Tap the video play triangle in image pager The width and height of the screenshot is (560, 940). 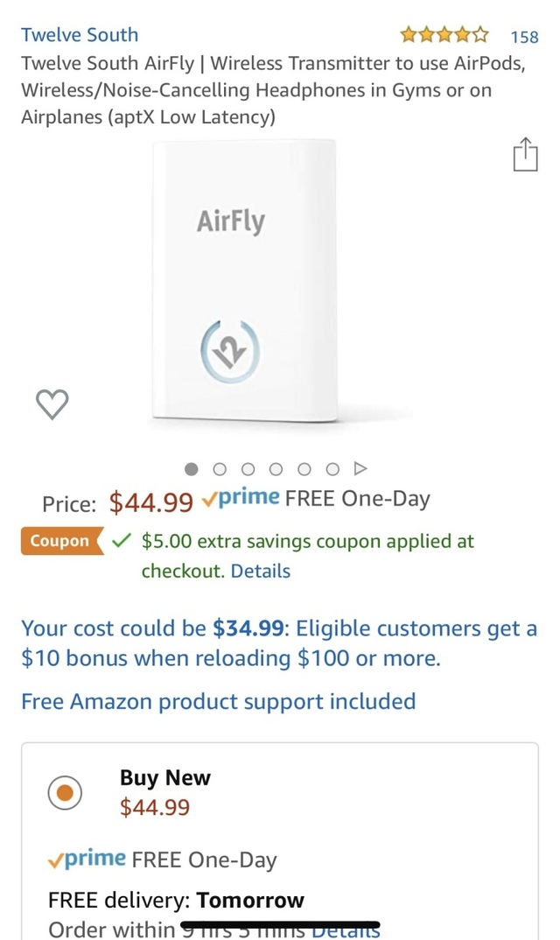pyautogui.click(x=360, y=469)
